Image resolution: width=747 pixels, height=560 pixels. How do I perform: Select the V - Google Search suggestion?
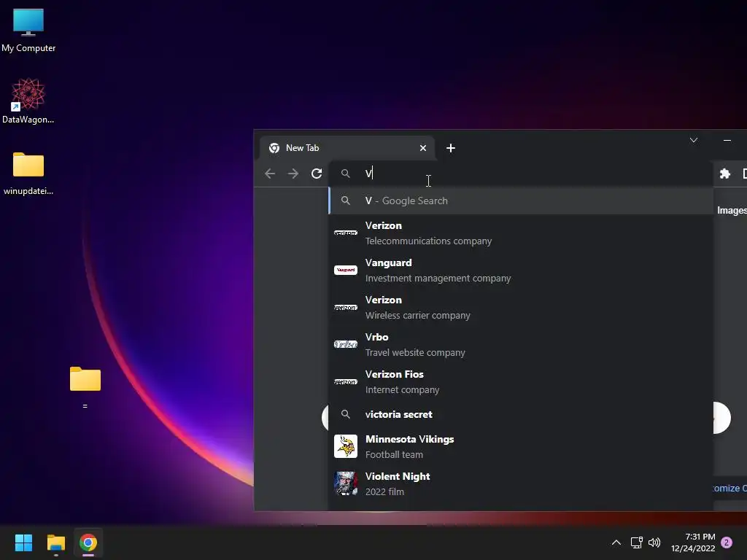click(521, 201)
